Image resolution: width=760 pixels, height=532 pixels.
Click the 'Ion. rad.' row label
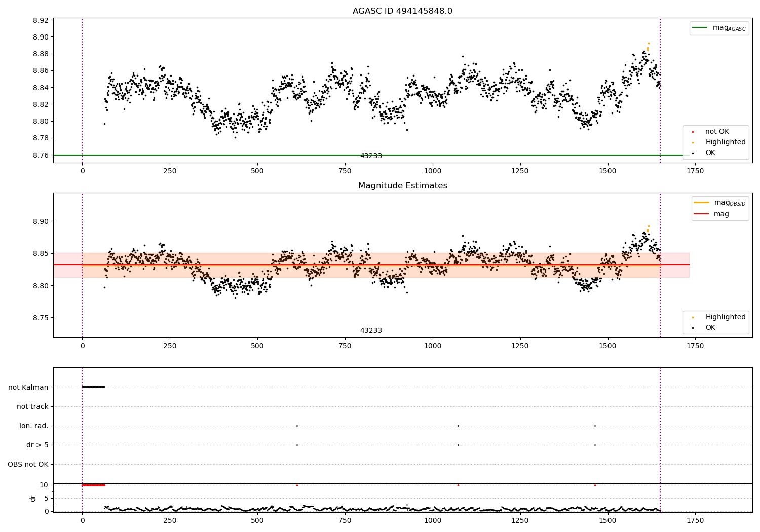(34, 426)
